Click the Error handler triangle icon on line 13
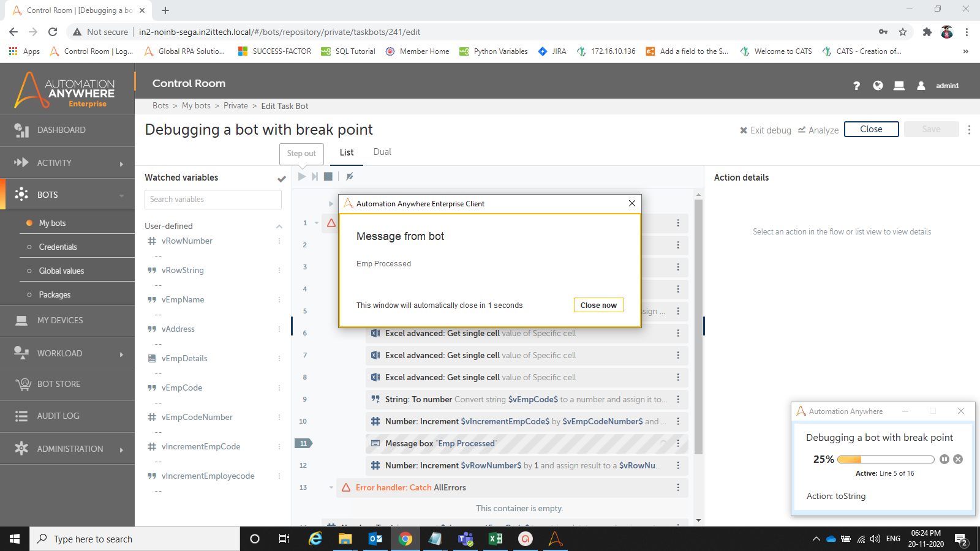 tap(346, 487)
